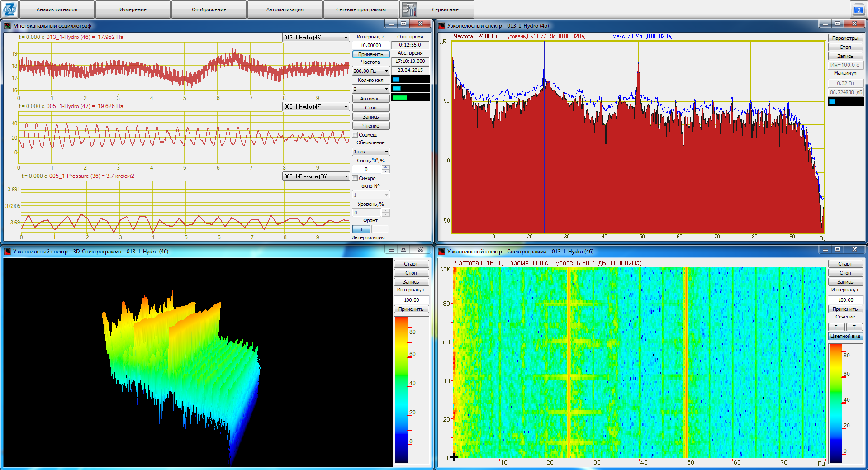Click the absolute time 17:10:18.000 field
Screen dimensions: 868x470
(410, 61)
